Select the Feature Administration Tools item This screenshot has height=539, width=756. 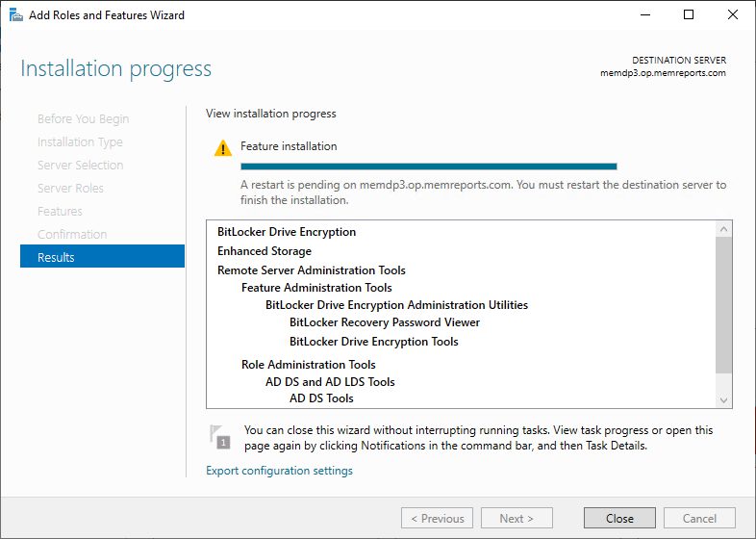click(316, 288)
